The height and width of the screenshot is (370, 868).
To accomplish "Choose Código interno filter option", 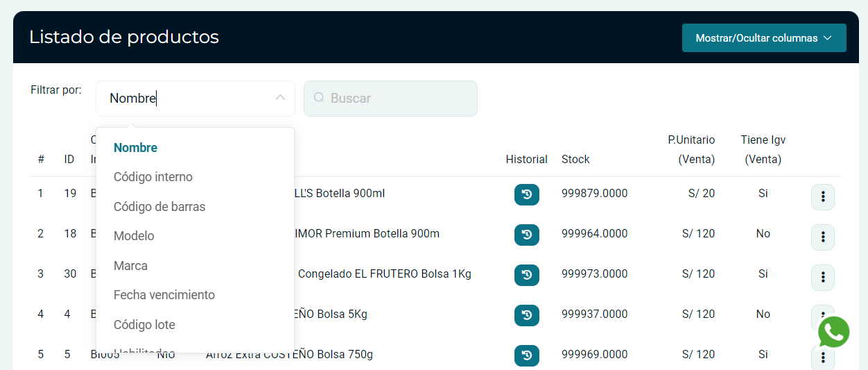I will click(x=153, y=177).
